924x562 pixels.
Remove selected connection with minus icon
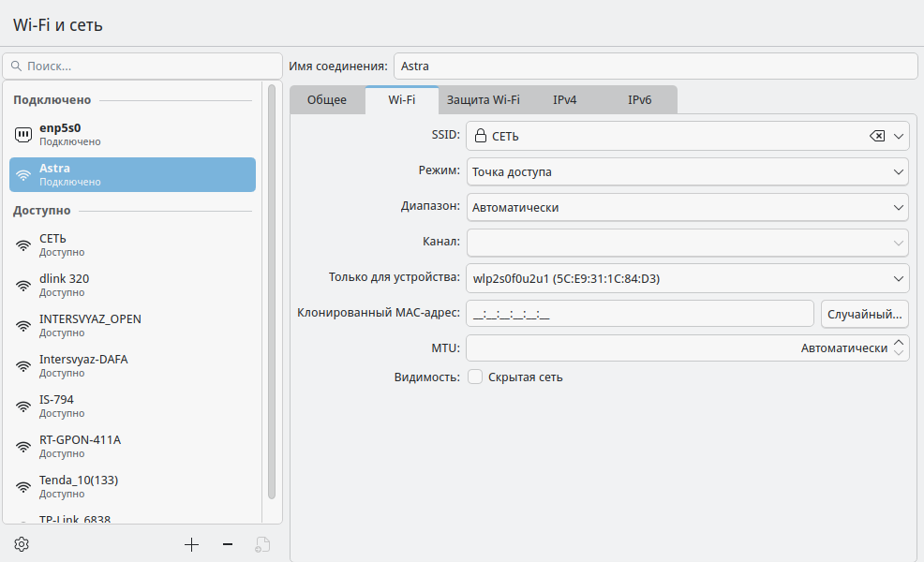pos(228,545)
